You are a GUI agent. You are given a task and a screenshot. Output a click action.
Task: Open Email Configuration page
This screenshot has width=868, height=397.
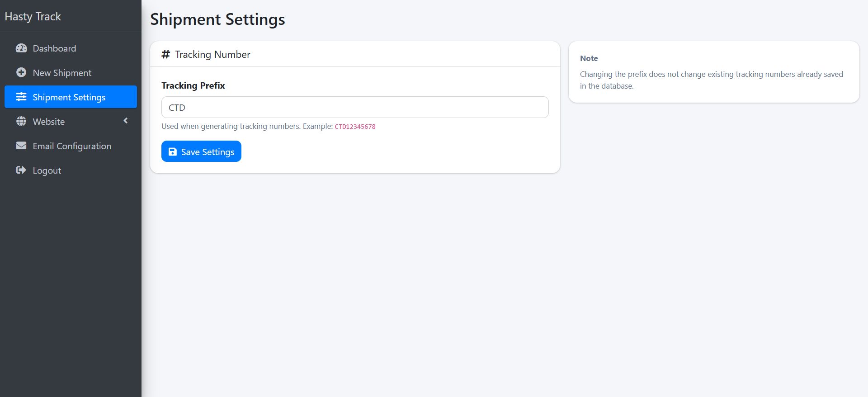[x=72, y=146]
